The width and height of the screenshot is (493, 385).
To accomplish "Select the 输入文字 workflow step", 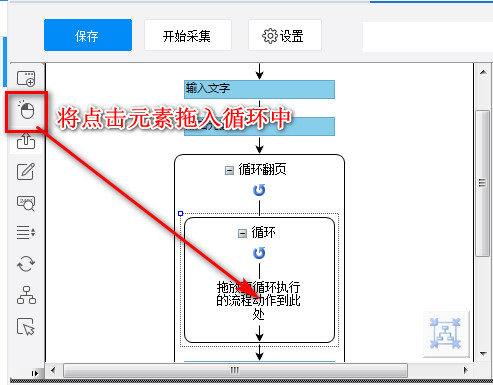I will point(259,89).
